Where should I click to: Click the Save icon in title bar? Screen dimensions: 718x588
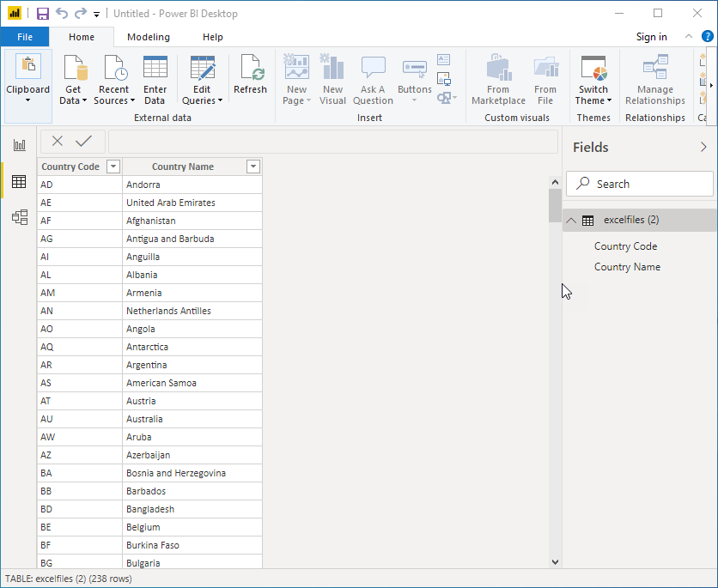click(42, 14)
